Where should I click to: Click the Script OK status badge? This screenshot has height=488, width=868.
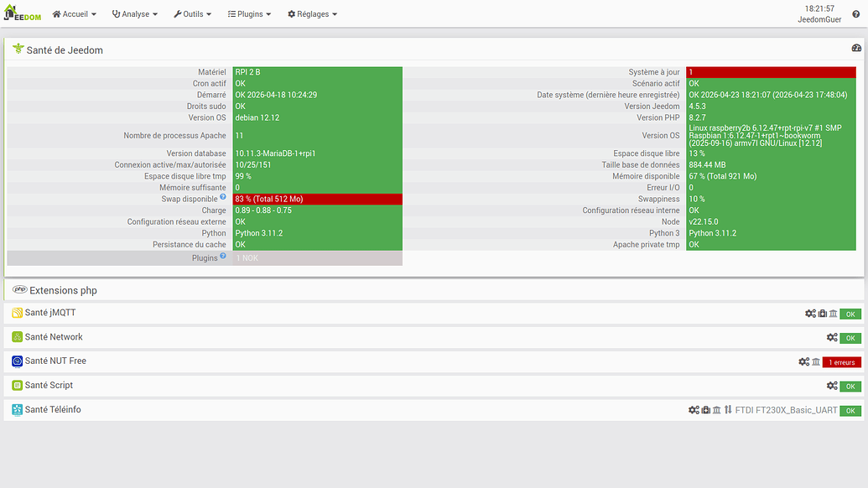tap(850, 387)
